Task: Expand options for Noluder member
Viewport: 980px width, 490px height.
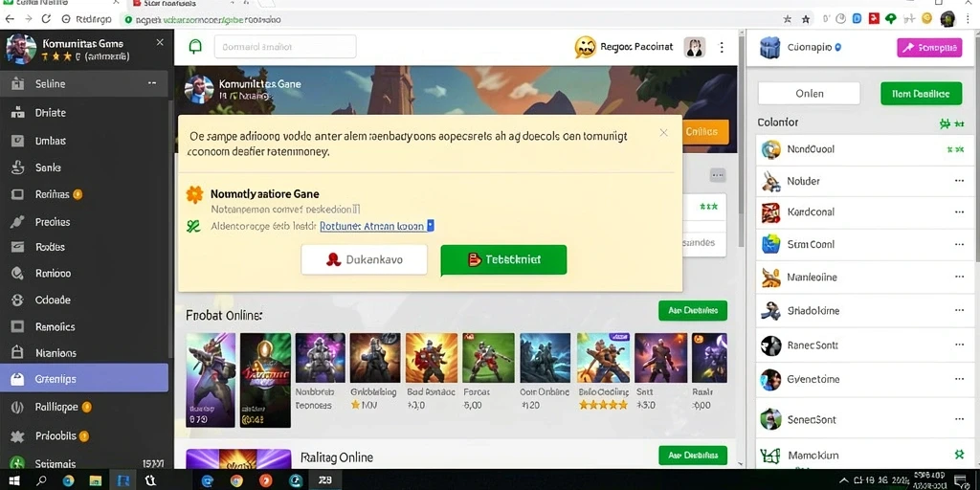Action: [x=959, y=181]
